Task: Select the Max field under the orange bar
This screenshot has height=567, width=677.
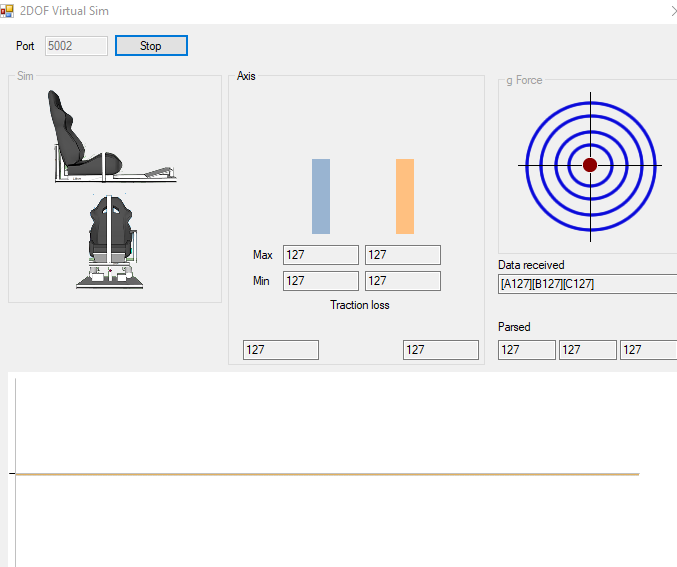Action: click(x=403, y=255)
